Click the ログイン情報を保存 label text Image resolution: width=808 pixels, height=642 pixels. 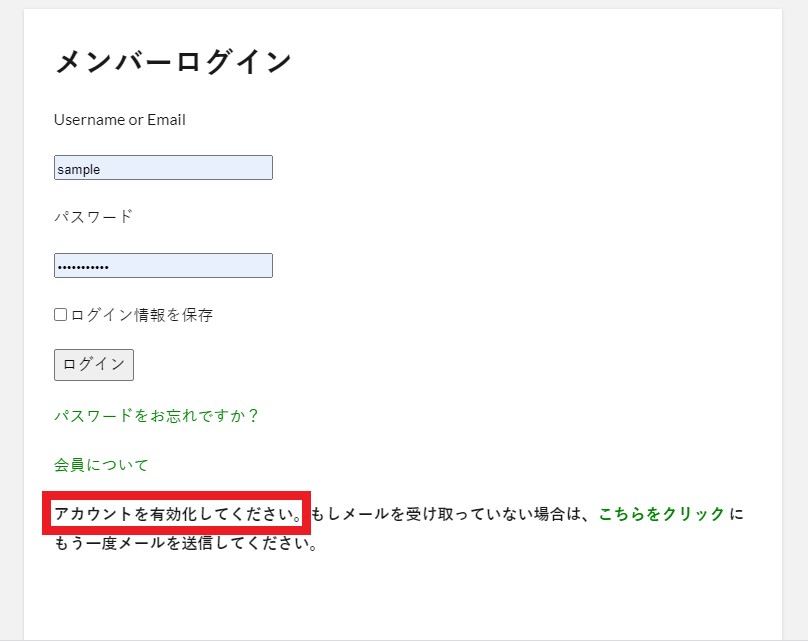click(x=141, y=315)
